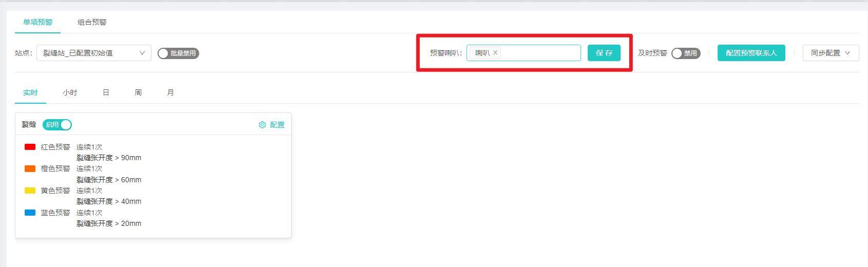Toggle the 及时预警 禁用 switch

tap(685, 53)
